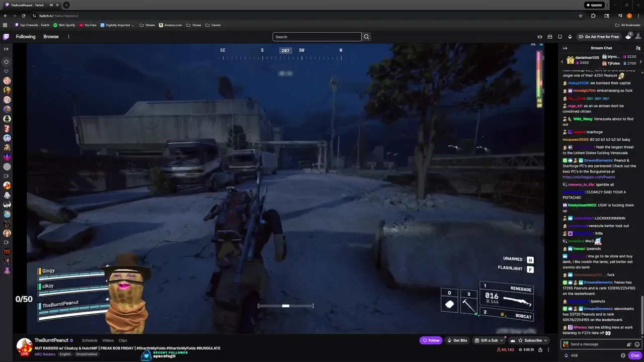Open chat community users list icon

click(x=638, y=48)
